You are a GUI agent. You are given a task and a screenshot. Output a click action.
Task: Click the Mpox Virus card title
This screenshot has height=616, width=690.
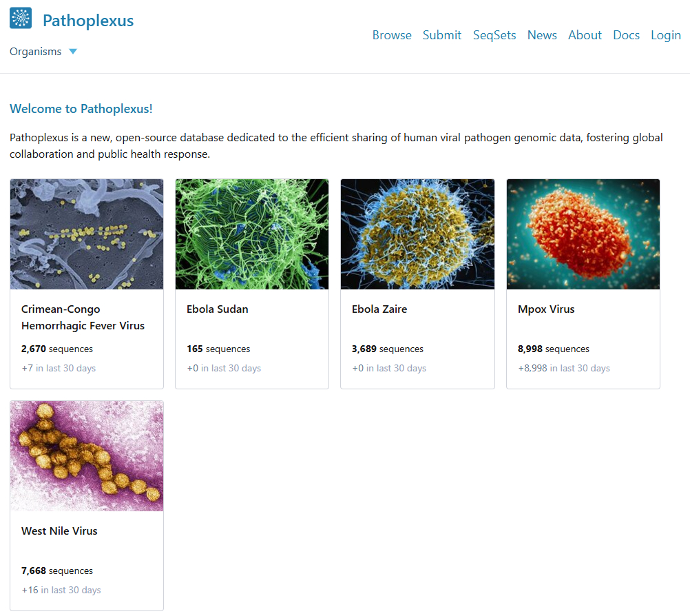pyautogui.click(x=546, y=309)
